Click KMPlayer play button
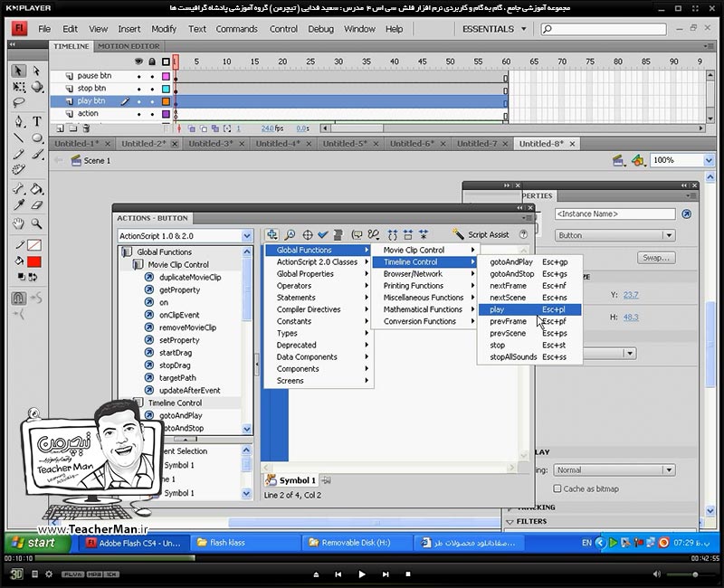This screenshot has width=724, height=588. tap(361, 574)
